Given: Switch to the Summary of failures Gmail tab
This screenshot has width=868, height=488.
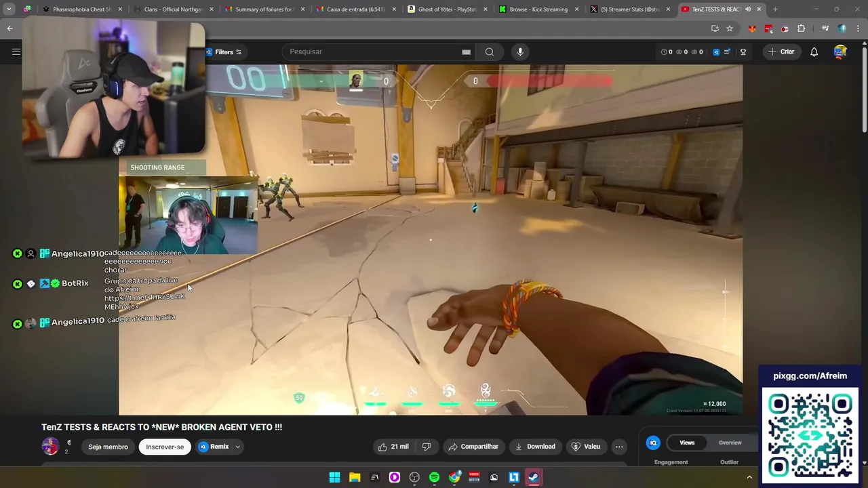Looking at the screenshot, I should click(x=264, y=9).
